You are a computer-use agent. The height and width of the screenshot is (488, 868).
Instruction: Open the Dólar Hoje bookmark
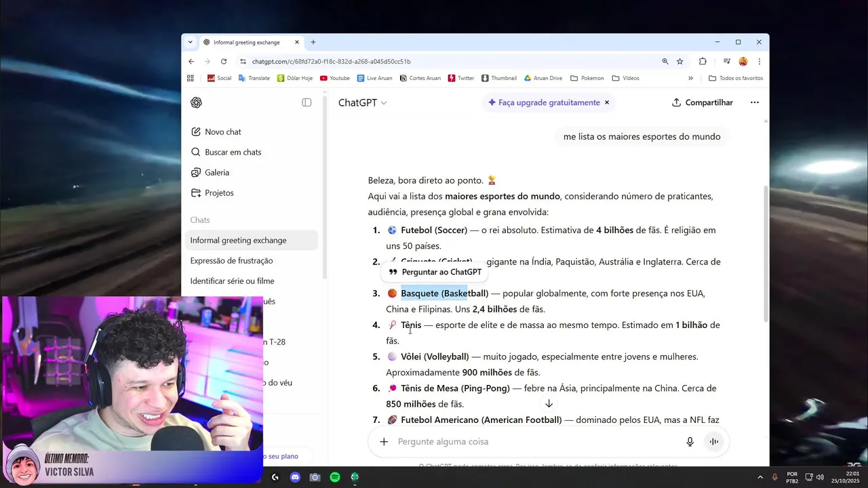(295, 78)
